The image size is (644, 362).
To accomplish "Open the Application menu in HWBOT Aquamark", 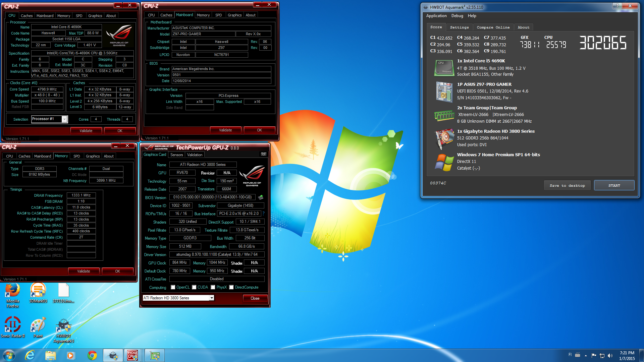I will click(436, 16).
